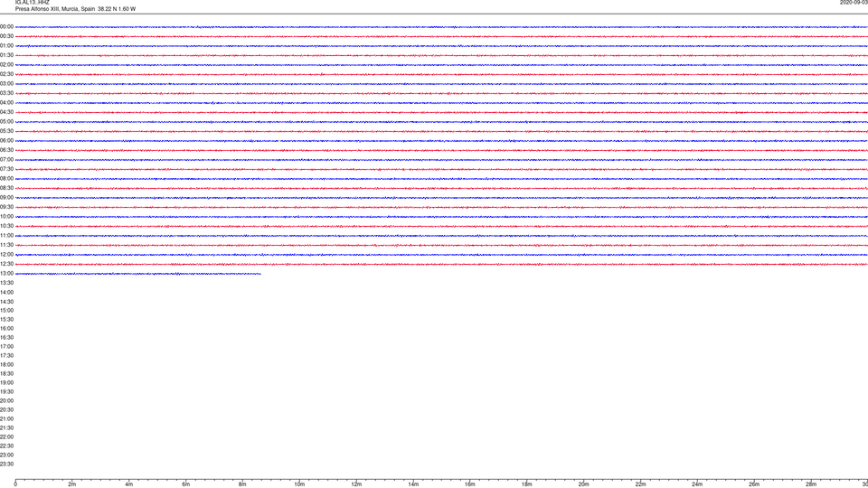Screen dimensions: 868x488
Task: Click the 03:00 row time label
Action: click(x=6, y=83)
